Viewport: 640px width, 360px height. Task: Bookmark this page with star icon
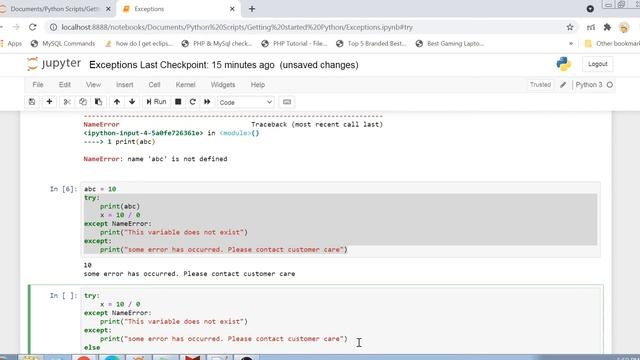point(570,27)
